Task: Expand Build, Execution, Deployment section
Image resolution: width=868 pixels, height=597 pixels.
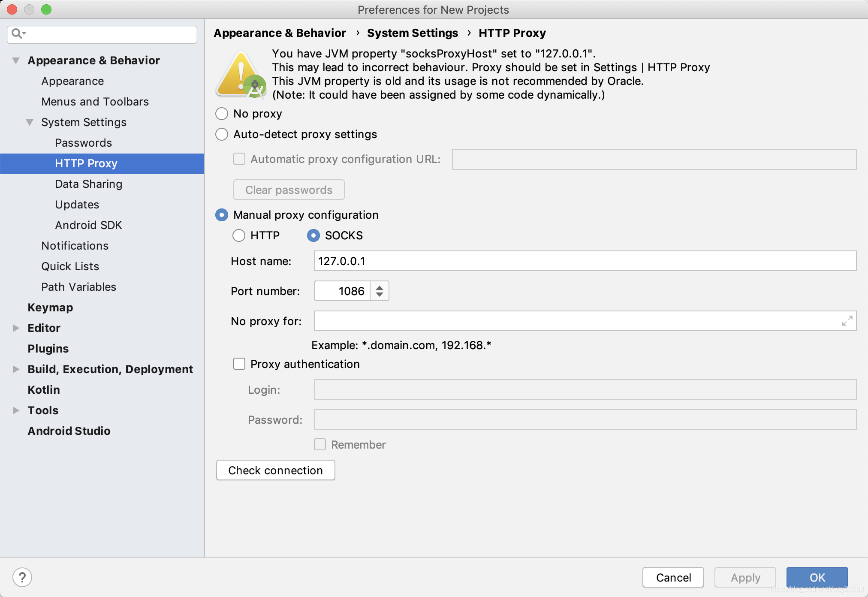Action: point(16,369)
